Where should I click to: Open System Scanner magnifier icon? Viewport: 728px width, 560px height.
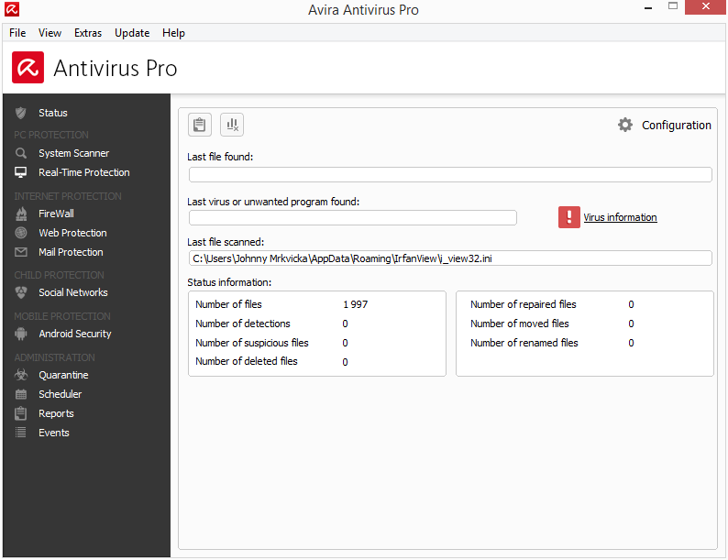[x=20, y=153]
